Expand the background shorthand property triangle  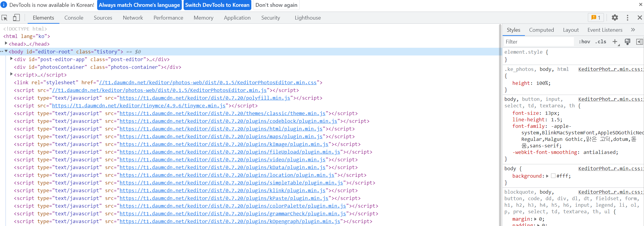[547, 176]
